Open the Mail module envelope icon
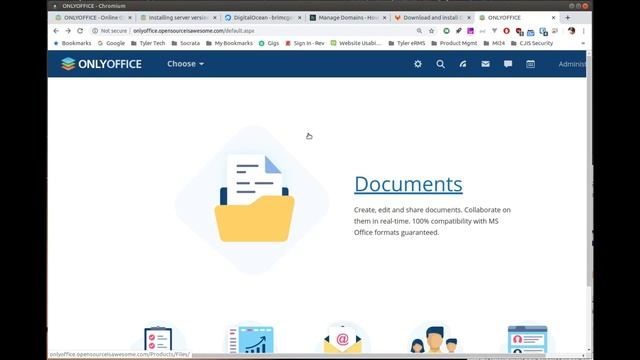This screenshot has height=360, width=640. 342,339
